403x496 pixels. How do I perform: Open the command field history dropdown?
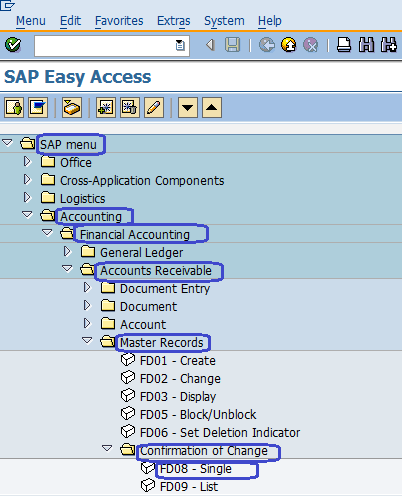[x=180, y=45]
